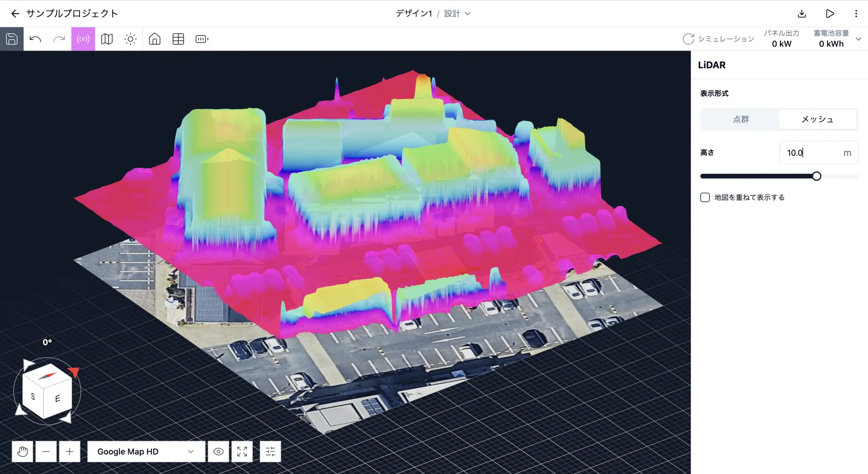Open the Google Map HD dropdown
Screen dimensions: 868x474
tap(146, 451)
